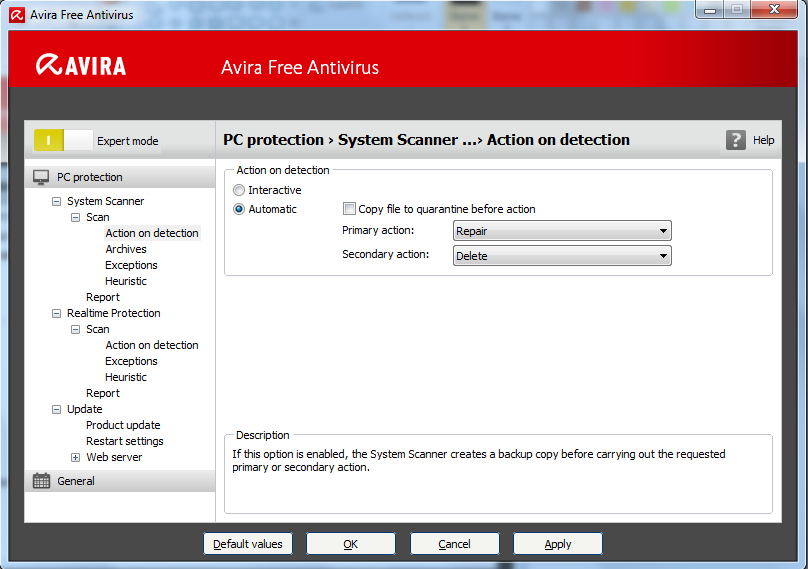Expand the Web server tree node
This screenshot has height=569, width=808.
(x=76, y=457)
